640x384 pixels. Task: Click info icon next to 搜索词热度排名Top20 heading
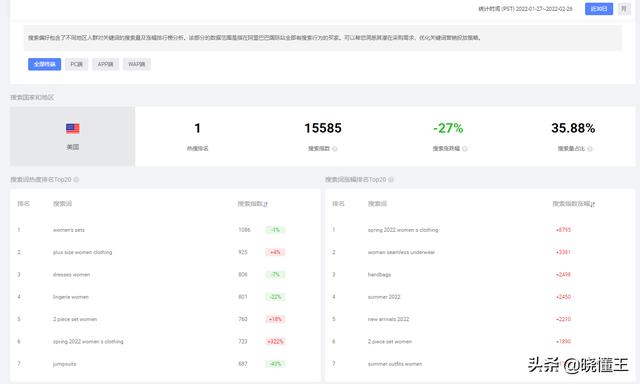[x=76, y=180]
